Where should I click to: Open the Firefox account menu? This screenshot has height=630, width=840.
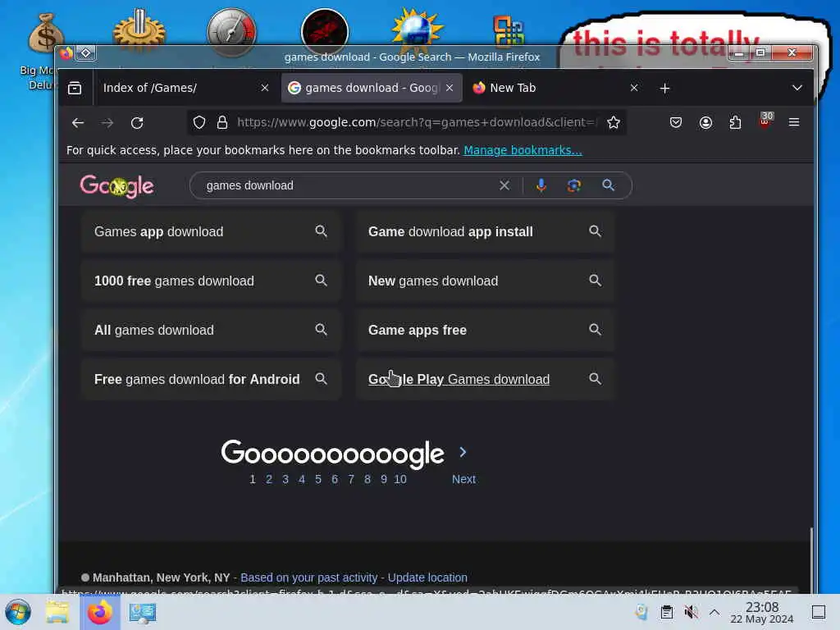(705, 123)
